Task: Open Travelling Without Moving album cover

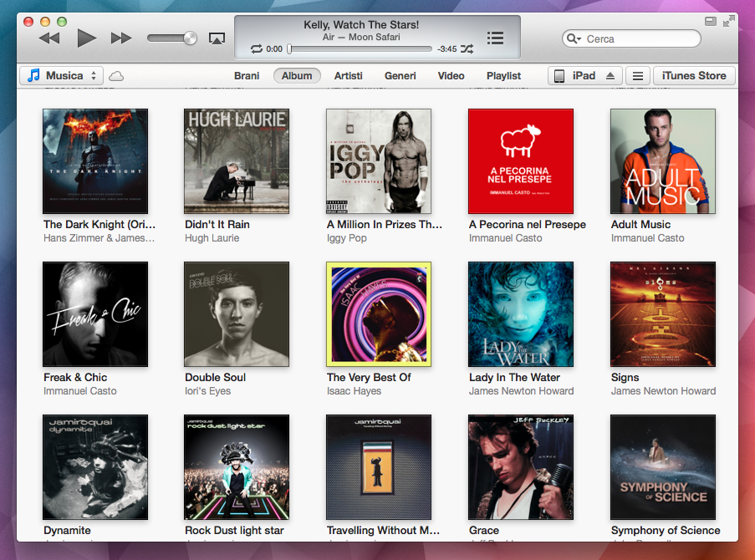Action: coord(379,467)
